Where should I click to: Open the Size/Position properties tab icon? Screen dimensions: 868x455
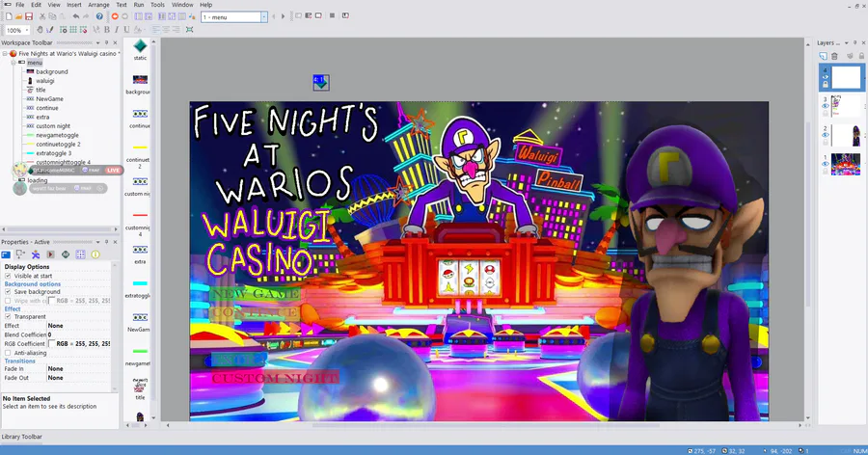[20, 254]
